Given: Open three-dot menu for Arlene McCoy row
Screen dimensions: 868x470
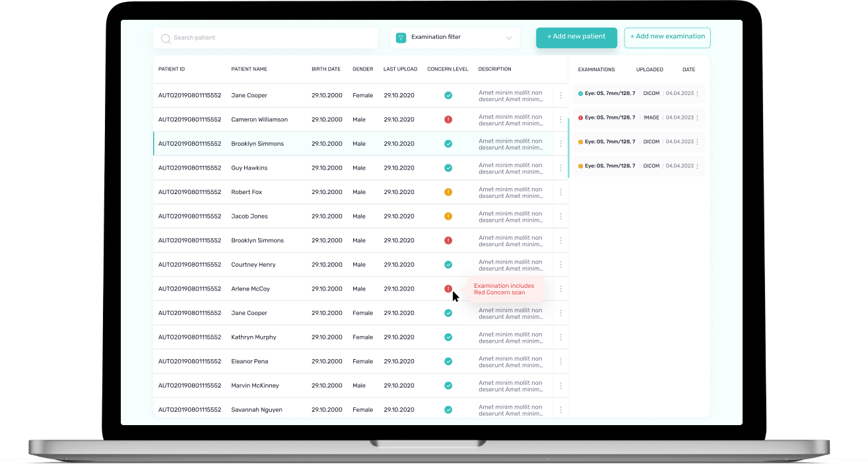Looking at the screenshot, I should tap(560, 289).
